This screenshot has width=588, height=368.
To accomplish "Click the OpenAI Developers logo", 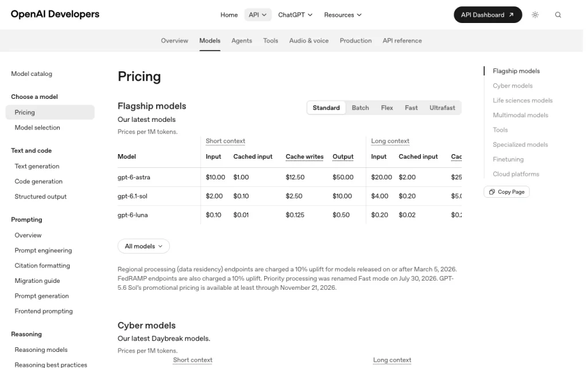I will tap(55, 14).
